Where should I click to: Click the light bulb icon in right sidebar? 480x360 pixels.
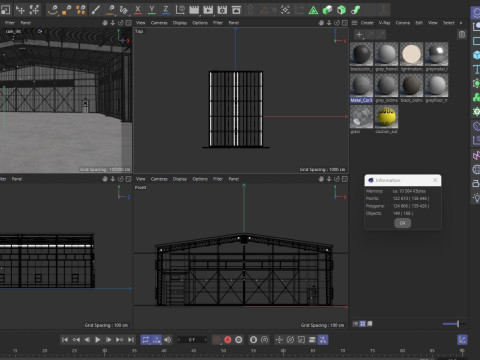click(476, 197)
